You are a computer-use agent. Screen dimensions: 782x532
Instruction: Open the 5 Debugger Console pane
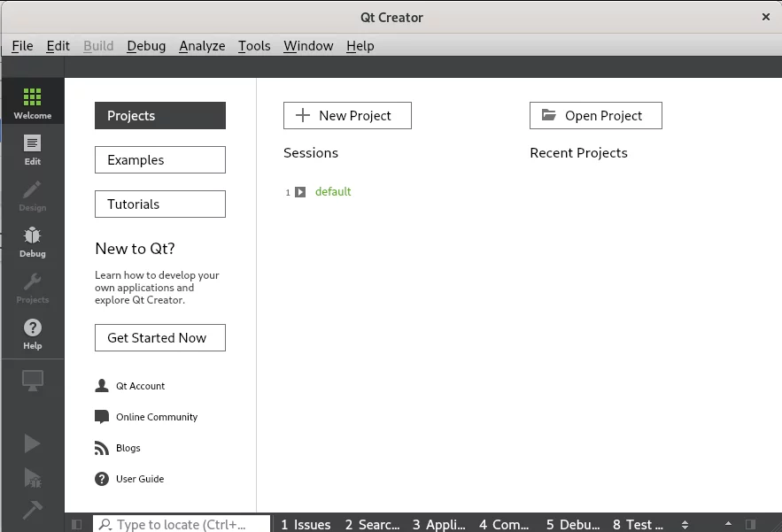[x=572, y=525]
